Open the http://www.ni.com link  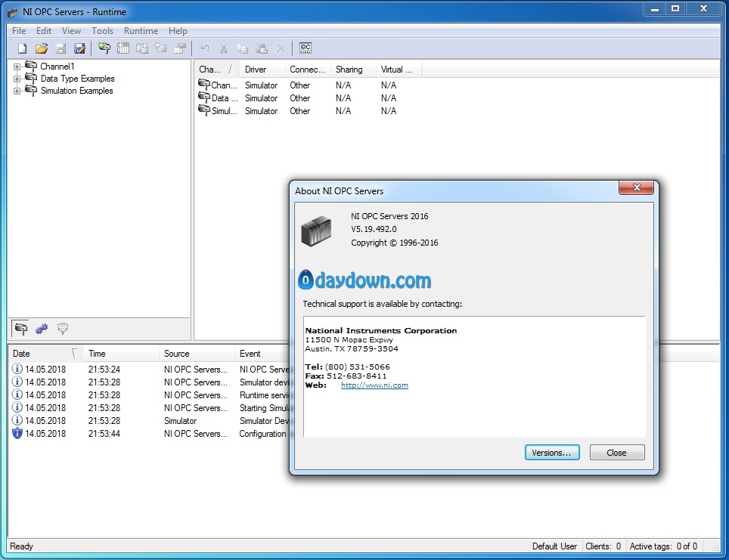[374, 385]
